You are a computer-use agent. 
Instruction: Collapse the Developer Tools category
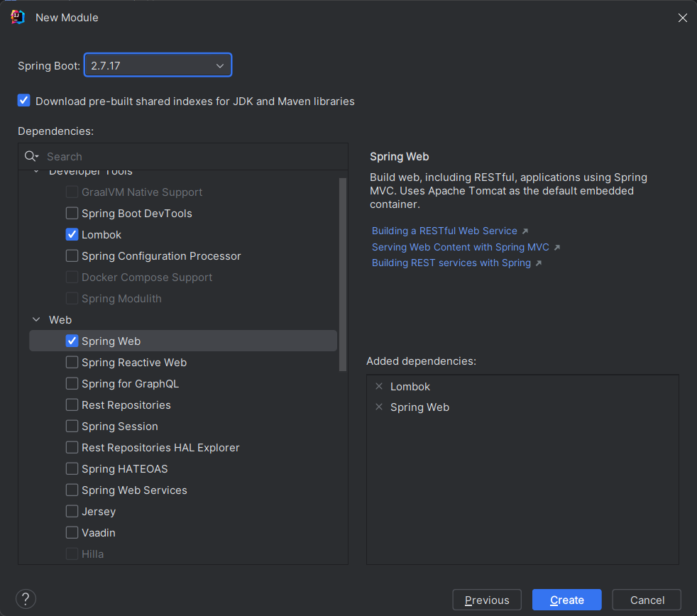point(37,172)
